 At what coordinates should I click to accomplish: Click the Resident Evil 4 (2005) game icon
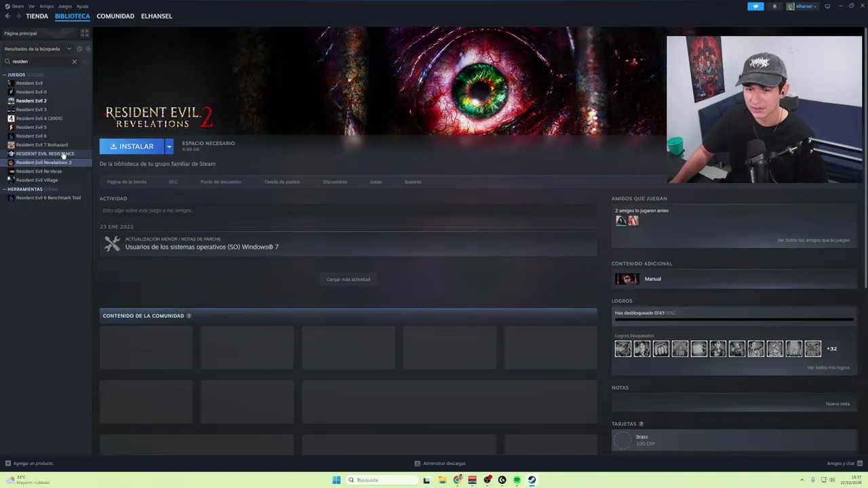click(11, 118)
